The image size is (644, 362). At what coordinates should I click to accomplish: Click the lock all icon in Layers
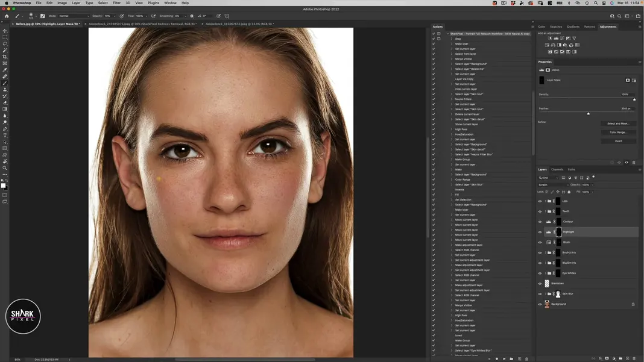tap(569, 192)
